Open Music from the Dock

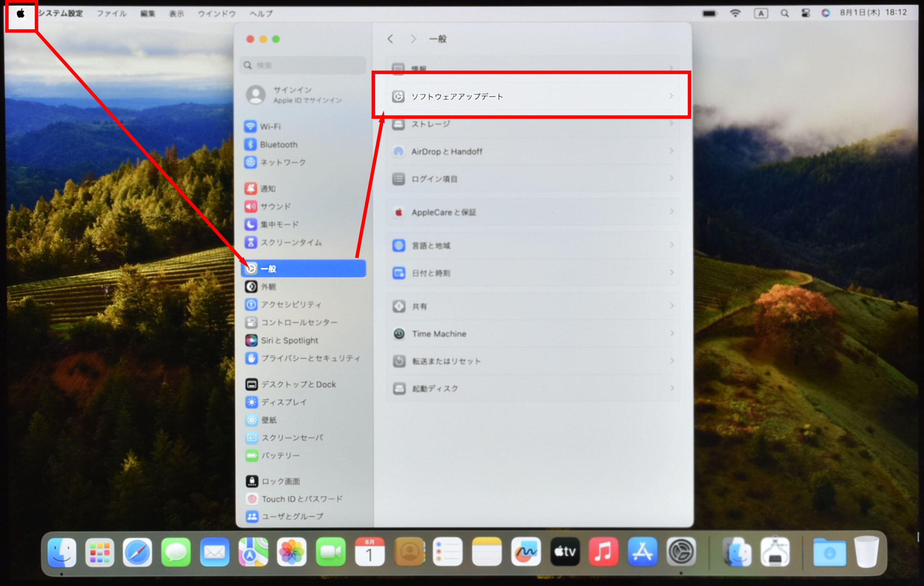coord(603,552)
